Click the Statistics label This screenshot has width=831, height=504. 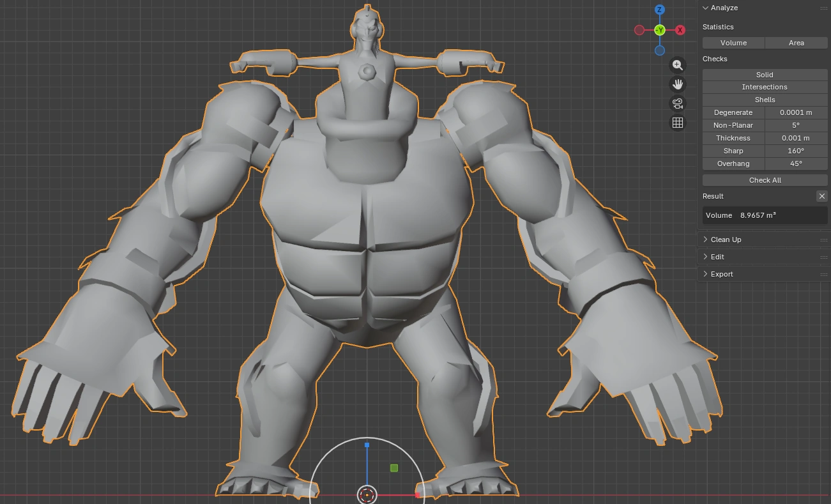[x=718, y=27]
